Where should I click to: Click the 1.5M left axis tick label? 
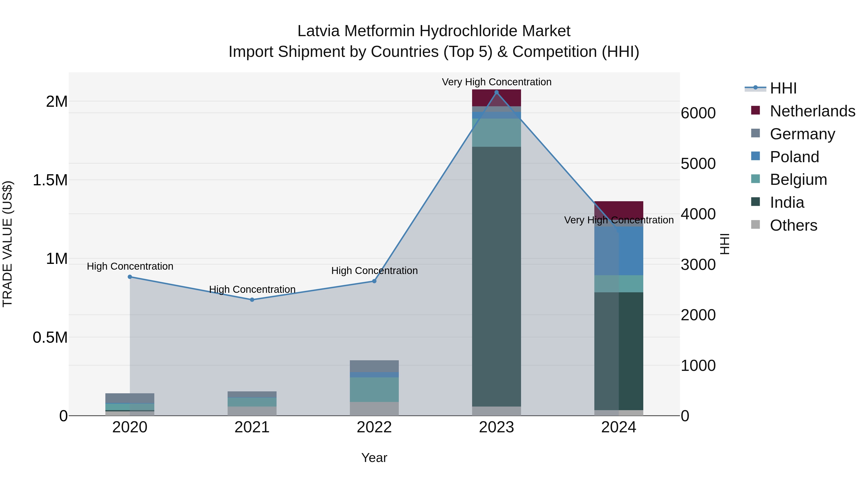coord(50,180)
